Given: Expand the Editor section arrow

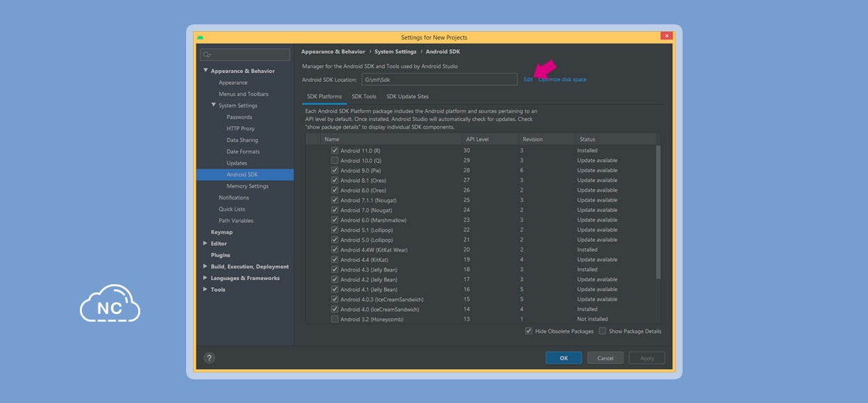Looking at the screenshot, I should pyautogui.click(x=205, y=243).
